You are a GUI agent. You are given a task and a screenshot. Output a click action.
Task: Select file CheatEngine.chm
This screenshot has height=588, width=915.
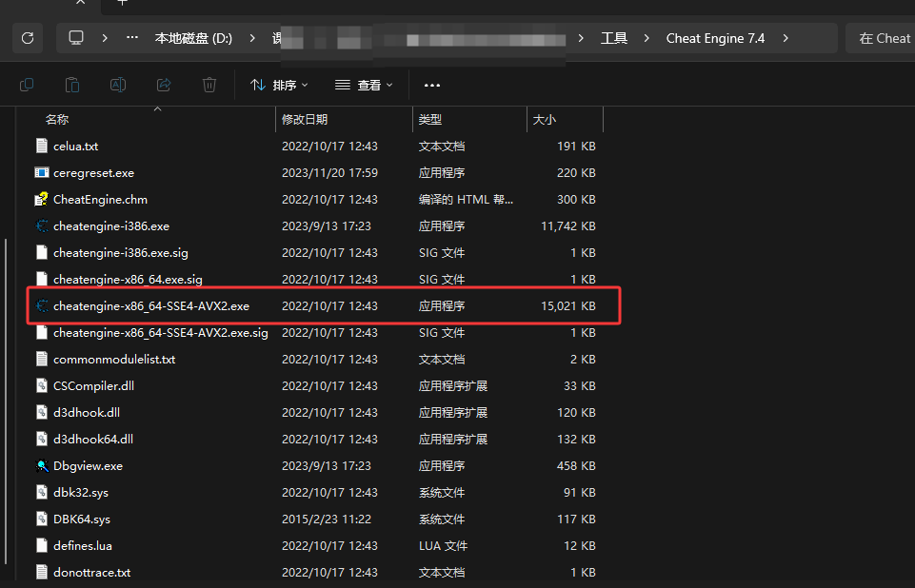[100, 200]
